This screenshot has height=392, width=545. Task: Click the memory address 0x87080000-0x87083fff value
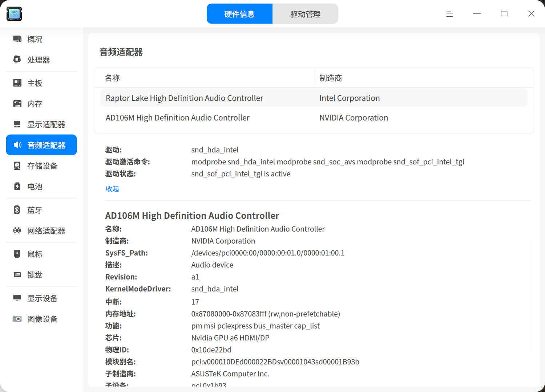pos(266,314)
